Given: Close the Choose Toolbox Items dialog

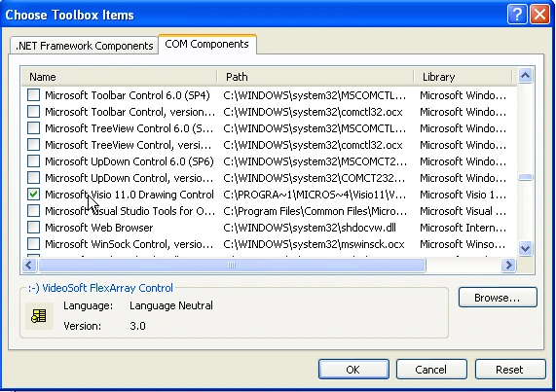Looking at the screenshot, I should click(539, 15).
